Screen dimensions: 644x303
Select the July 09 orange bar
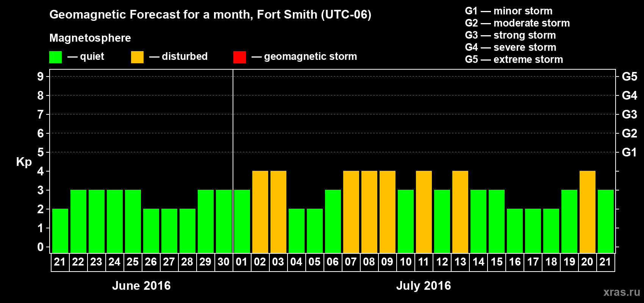[x=388, y=212]
